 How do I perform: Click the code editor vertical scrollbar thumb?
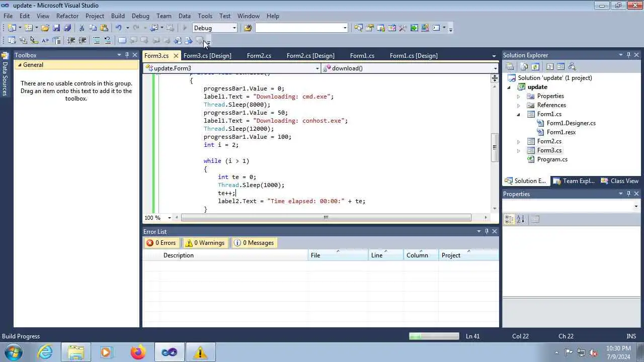[495, 147]
